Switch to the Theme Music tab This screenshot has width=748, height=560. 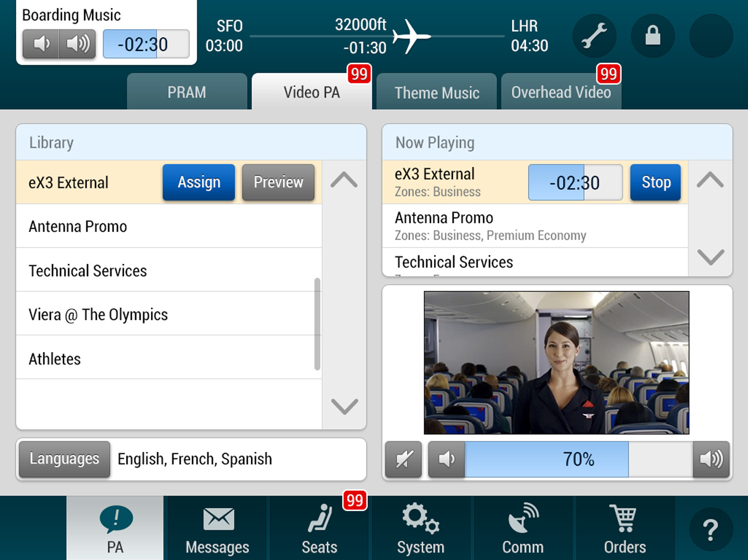point(437,93)
